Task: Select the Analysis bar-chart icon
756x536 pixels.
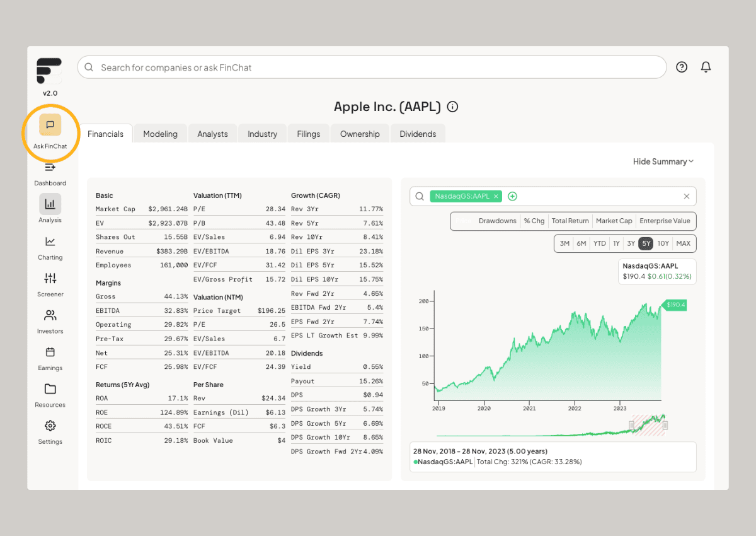Action: coord(50,204)
